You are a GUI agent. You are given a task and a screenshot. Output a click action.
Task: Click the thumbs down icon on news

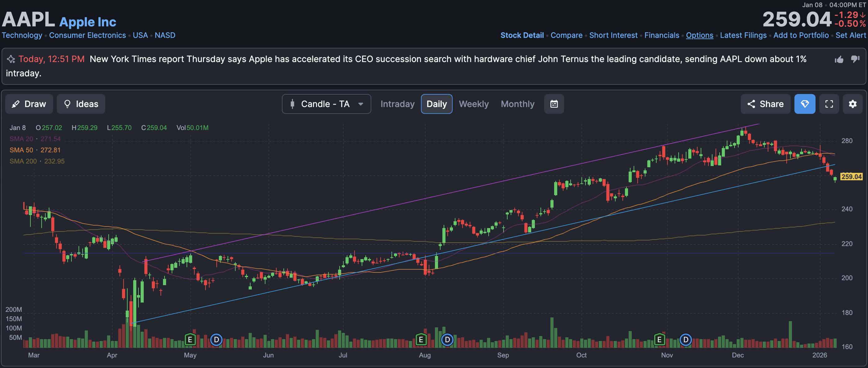[855, 59]
